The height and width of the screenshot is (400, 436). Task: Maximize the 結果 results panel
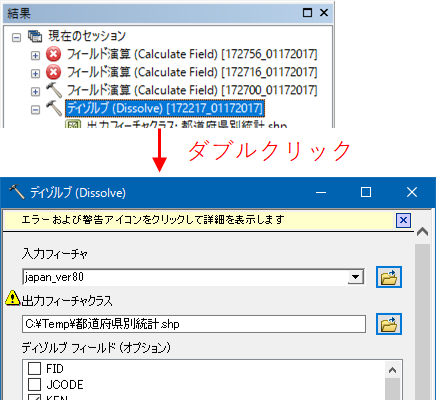click(x=307, y=13)
